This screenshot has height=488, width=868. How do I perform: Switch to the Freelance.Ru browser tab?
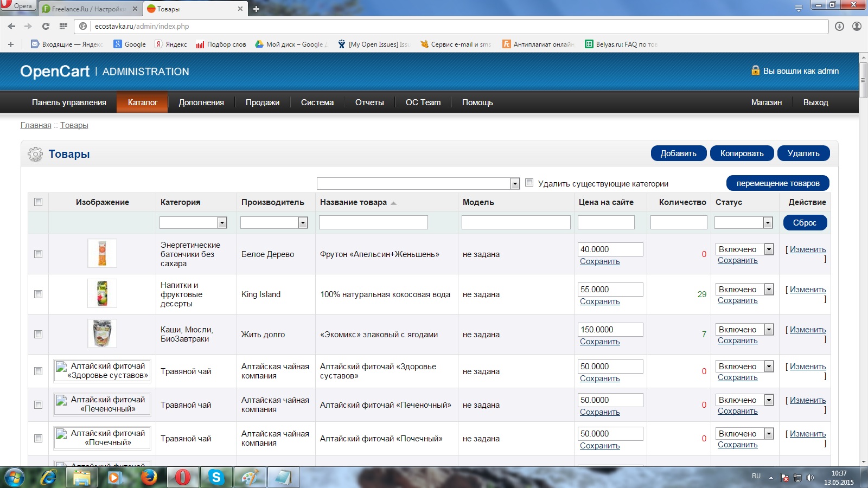tap(90, 9)
